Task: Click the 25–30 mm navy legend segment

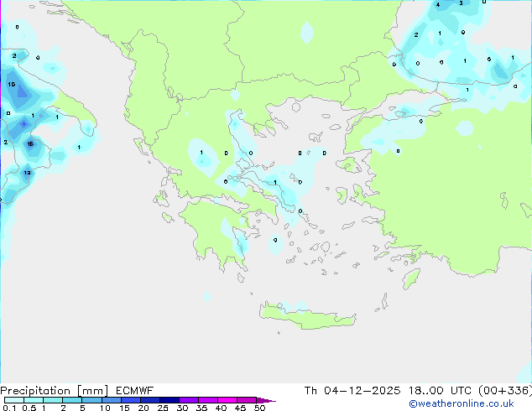Action: point(170,400)
